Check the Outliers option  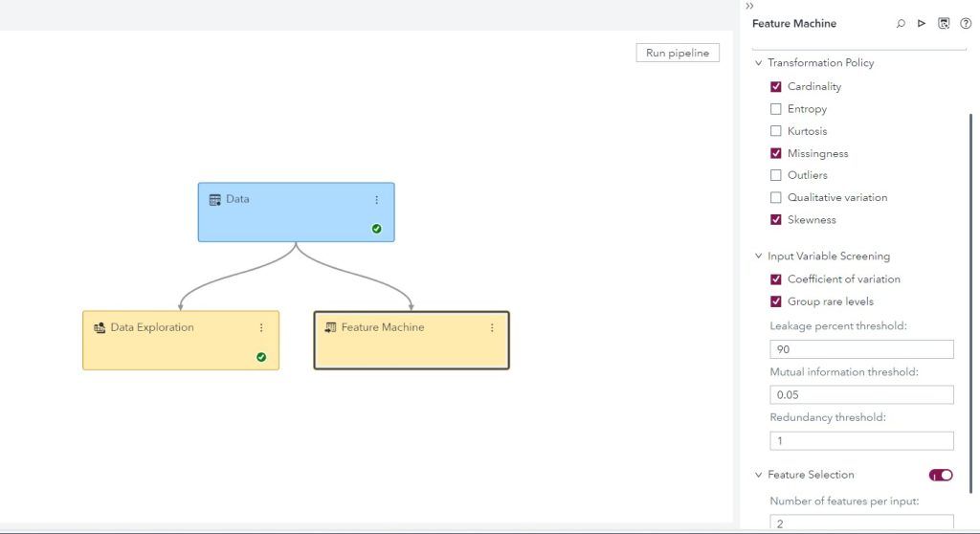[x=776, y=175]
